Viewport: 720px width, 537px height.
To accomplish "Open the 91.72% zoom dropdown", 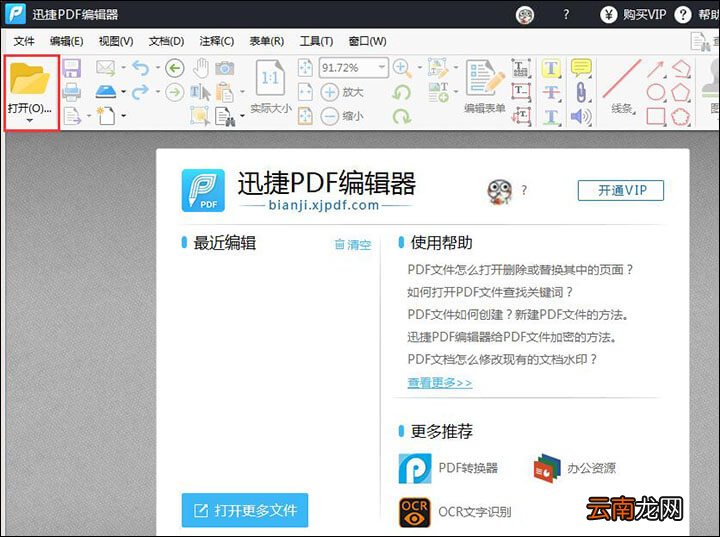I will (382, 68).
